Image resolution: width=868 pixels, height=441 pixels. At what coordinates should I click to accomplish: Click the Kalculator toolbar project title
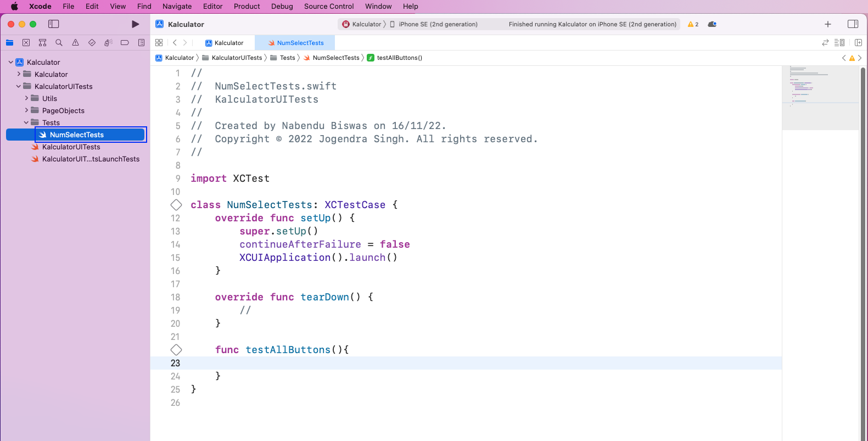[x=186, y=24]
